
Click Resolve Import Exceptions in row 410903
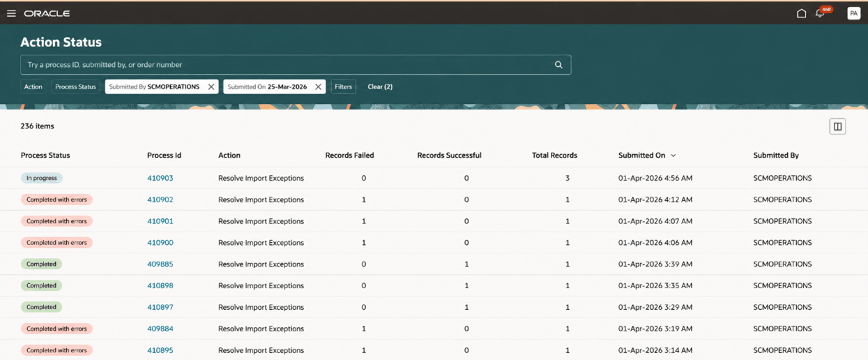261,178
